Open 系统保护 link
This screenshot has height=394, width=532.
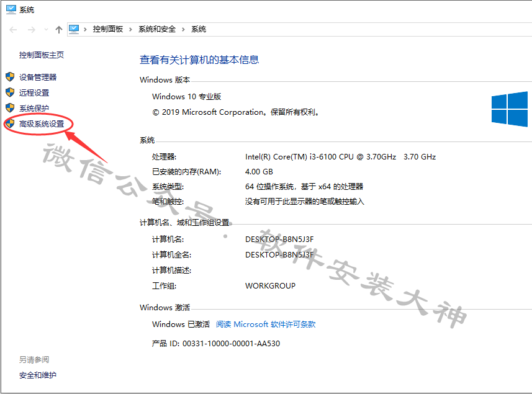34,108
